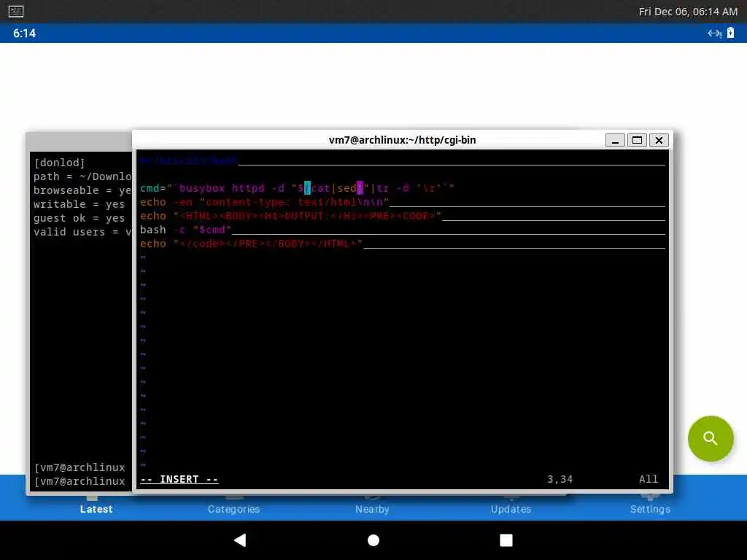Tap the Android home circle button
This screenshot has height=560, width=747.
[x=373, y=540]
